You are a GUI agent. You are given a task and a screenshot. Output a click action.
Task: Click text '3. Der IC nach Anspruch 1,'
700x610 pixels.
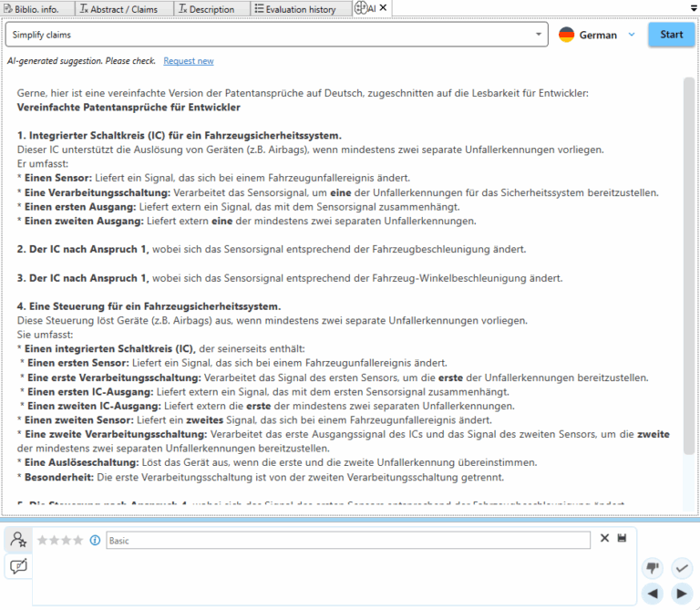pos(83,278)
